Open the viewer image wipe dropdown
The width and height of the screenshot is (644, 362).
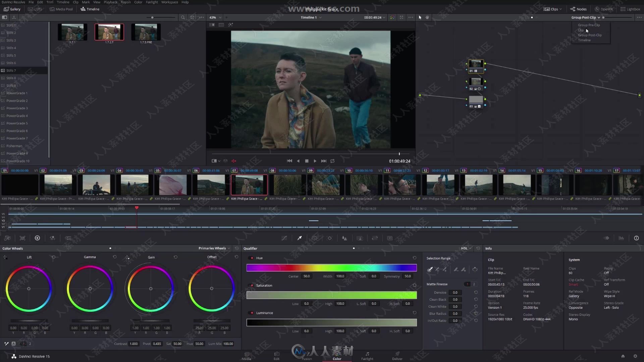[x=216, y=161]
